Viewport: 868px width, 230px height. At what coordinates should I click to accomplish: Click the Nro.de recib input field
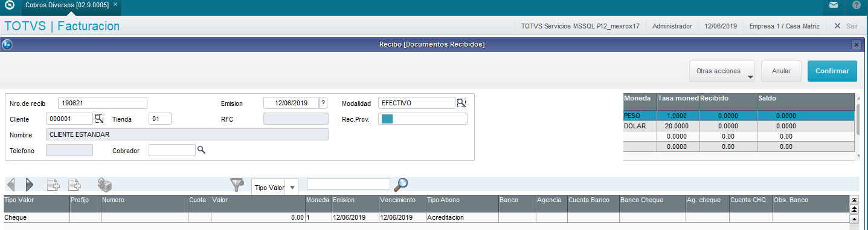tap(103, 103)
